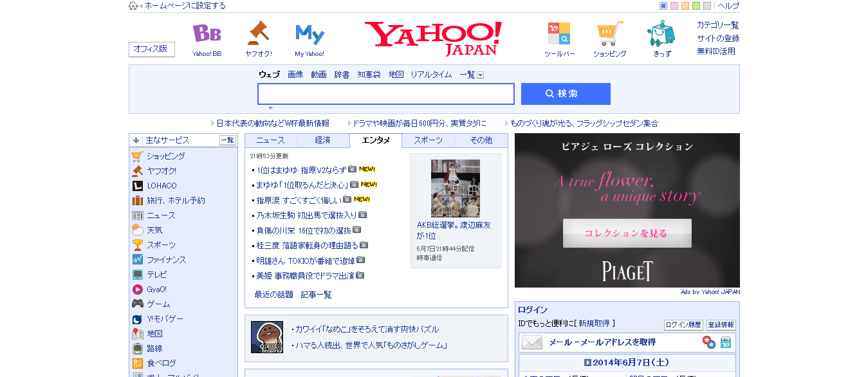
Task: Open the ツールバー toolbar icon
Action: pyautogui.click(x=559, y=33)
